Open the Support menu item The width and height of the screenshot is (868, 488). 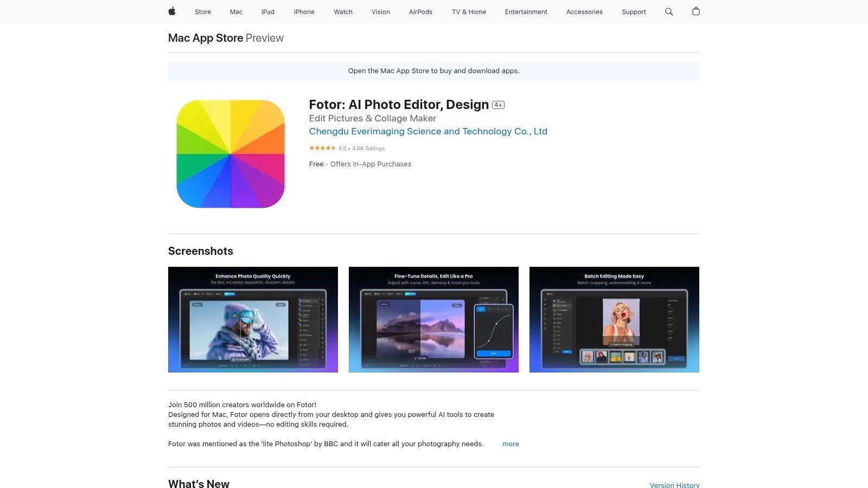click(634, 12)
